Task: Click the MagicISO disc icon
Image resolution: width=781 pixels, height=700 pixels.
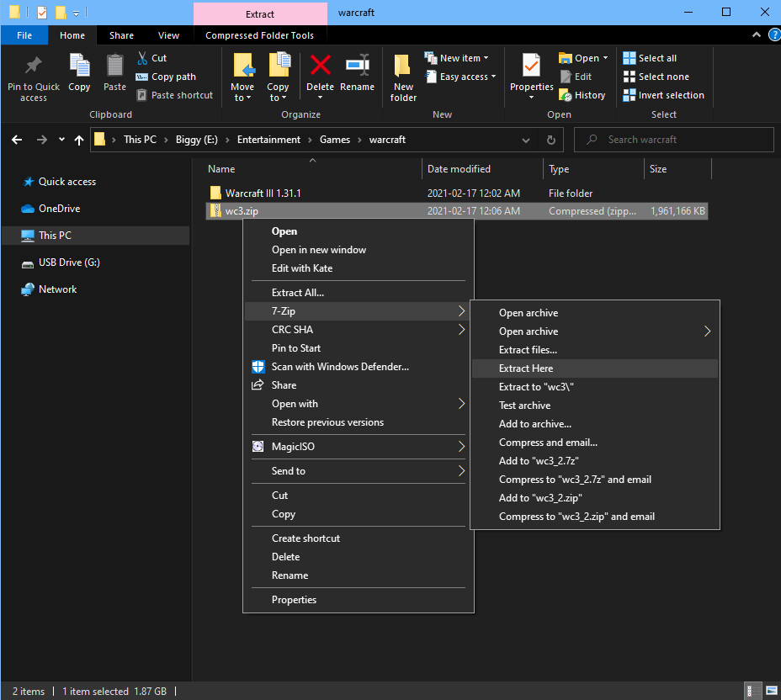Action: (x=258, y=447)
